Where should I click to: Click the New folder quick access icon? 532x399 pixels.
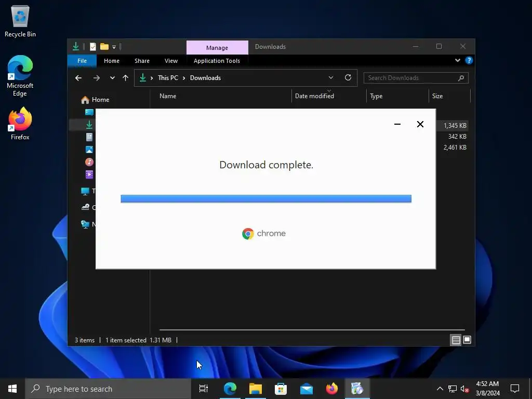pos(104,46)
